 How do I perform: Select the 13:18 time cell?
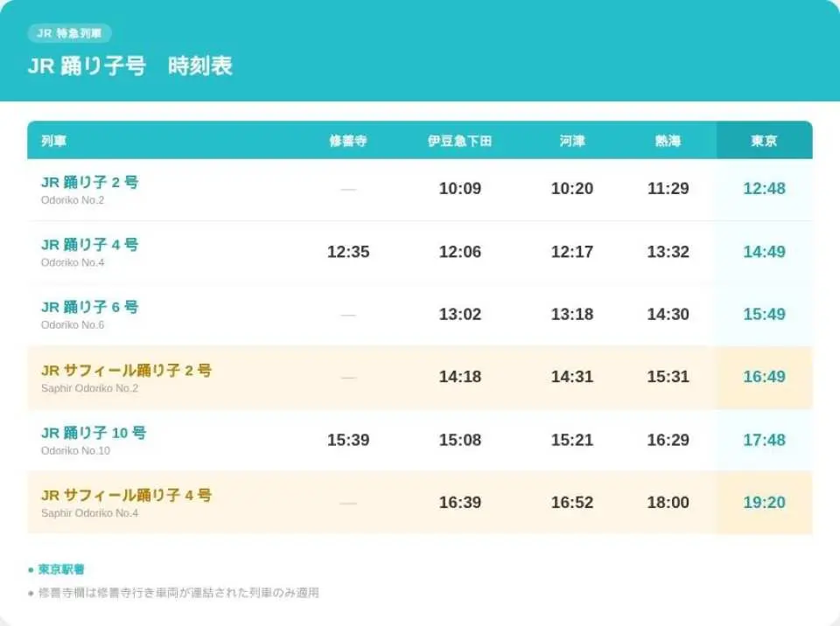click(572, 315)
